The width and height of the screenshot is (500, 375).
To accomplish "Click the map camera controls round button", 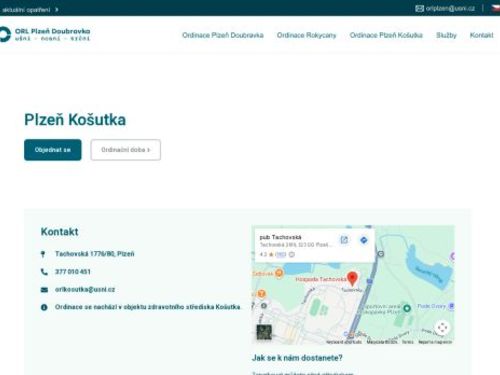I will coord(442,328).
